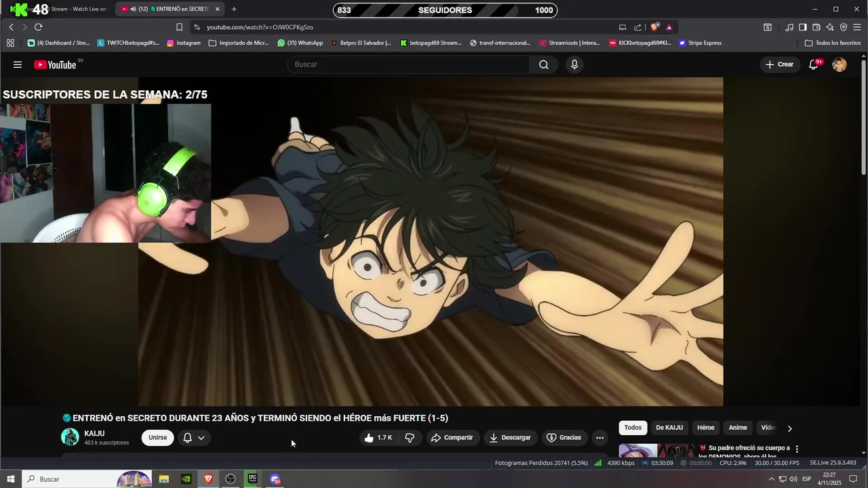Open the tab search icon in toolbar

(x=768, y=27)
